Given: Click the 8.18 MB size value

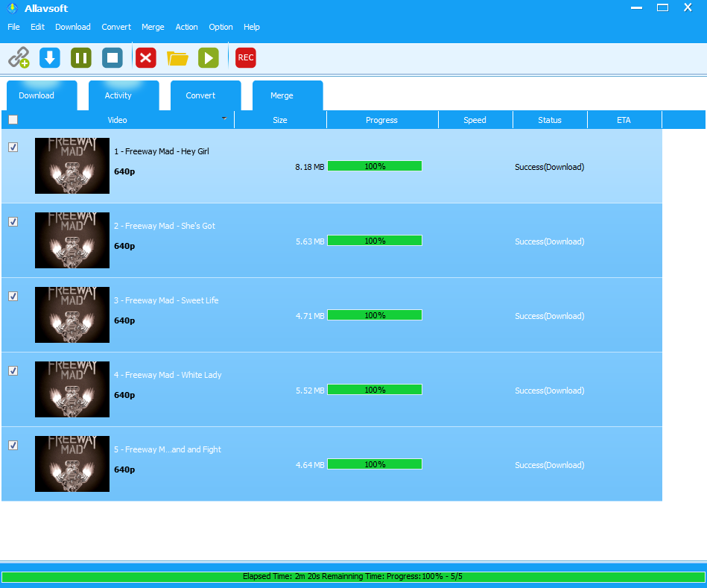Looking at the screenshot, I should (310, 167).
